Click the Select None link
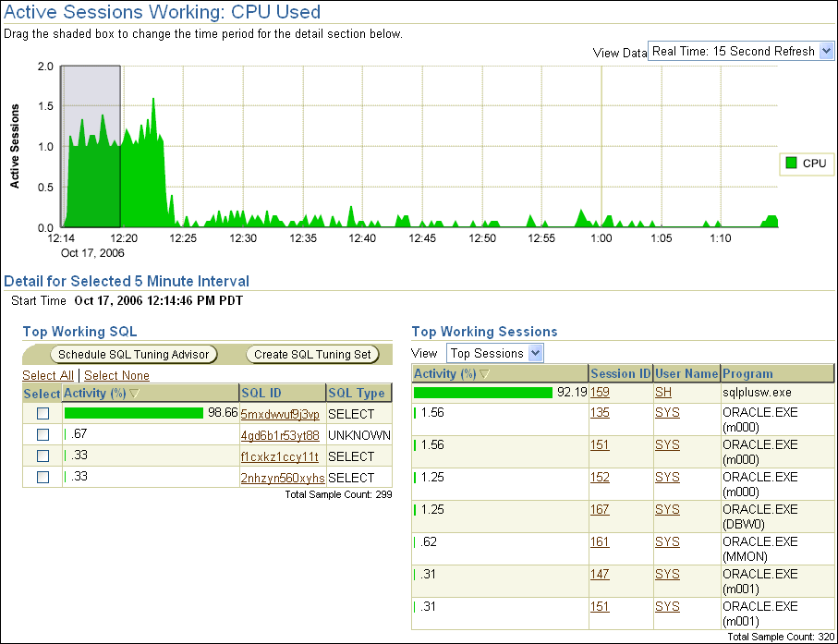The image size is (838, 644). (116, 375)
